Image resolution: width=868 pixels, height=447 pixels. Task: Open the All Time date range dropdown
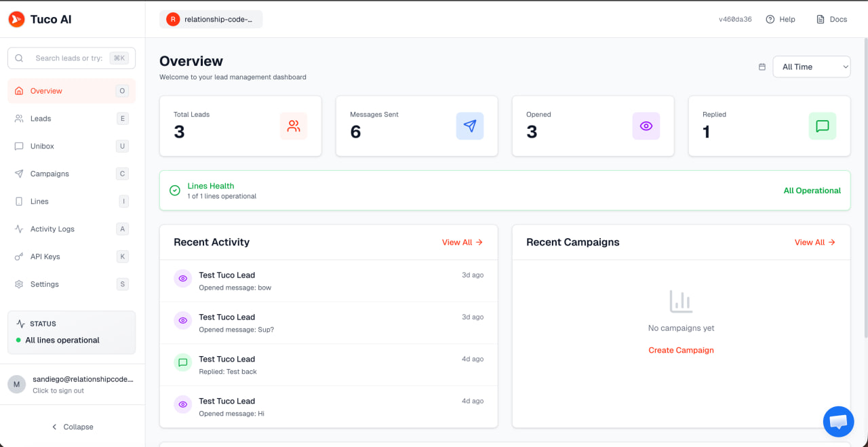pos(811,66)
